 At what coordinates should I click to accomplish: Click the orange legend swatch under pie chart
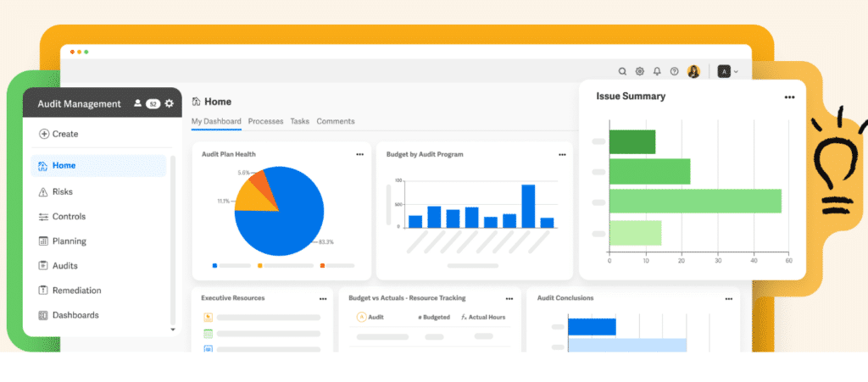[x=323, y=266]
